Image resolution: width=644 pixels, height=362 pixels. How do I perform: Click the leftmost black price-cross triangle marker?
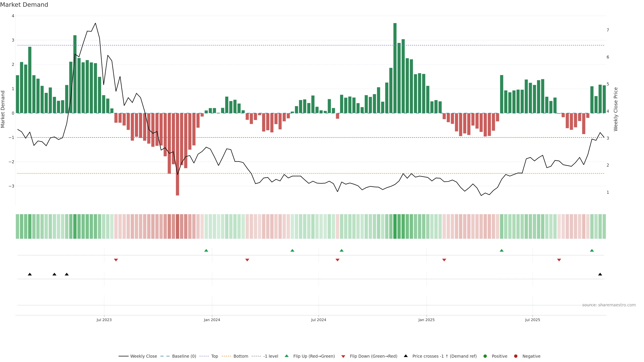[30, 274]
